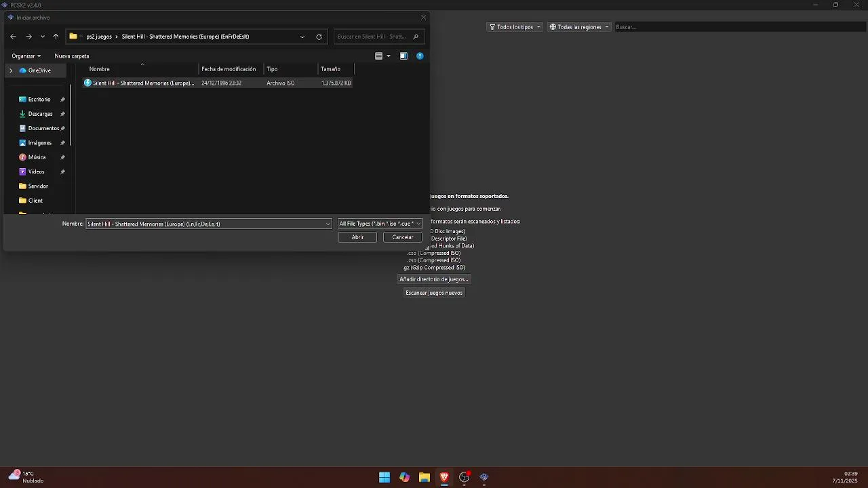
Task: Open 'Todos los tipos' filter in PCSX2
Action: [x=515, y=27]
